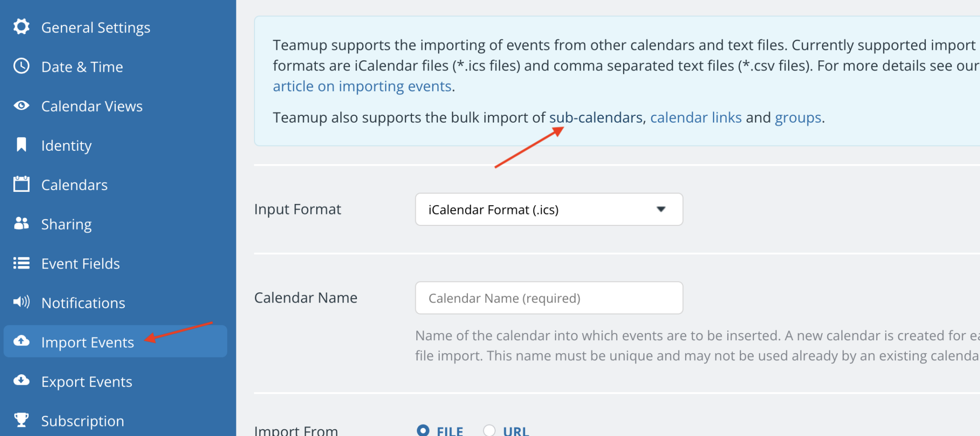Select the clock icon for Date & Time
Viewport: 980px width, 436px height.
[21, 67]
